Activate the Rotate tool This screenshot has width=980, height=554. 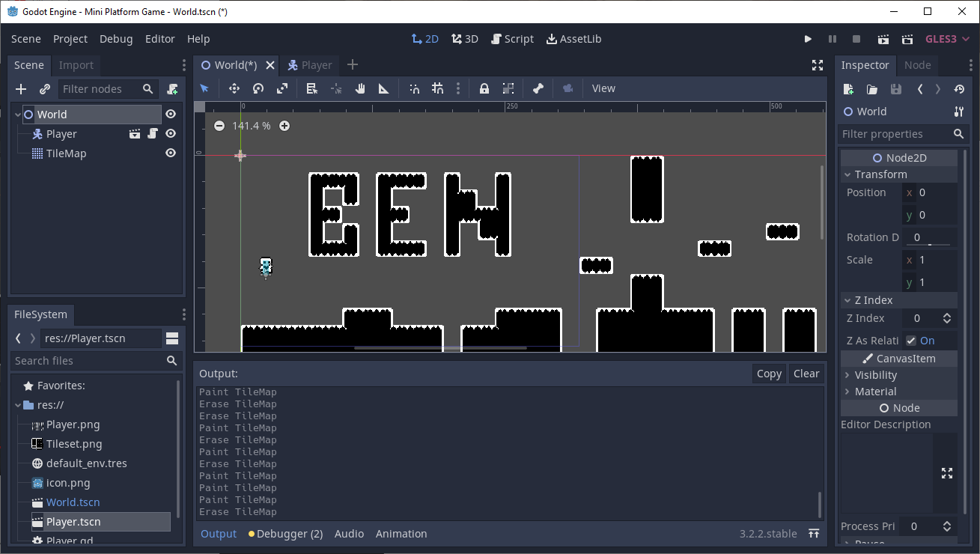click(258, 88)
